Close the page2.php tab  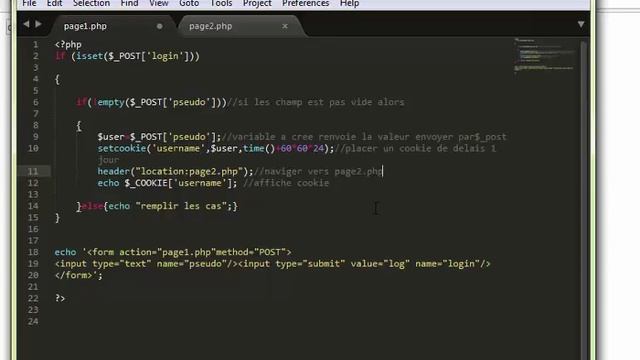coord(285,26)
